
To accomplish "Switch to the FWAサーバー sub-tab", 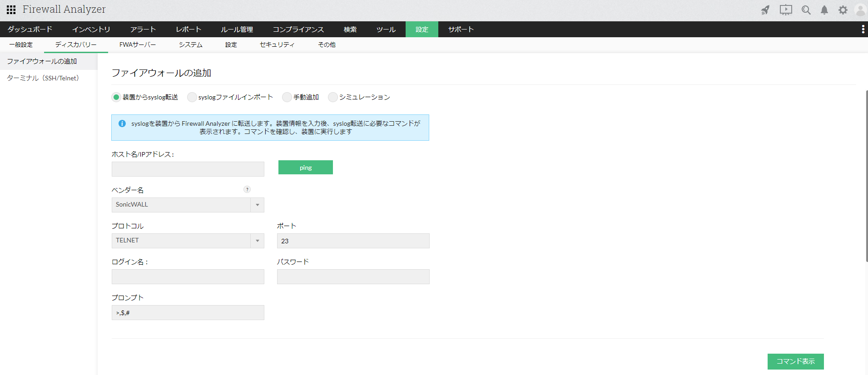I will 138,44.
